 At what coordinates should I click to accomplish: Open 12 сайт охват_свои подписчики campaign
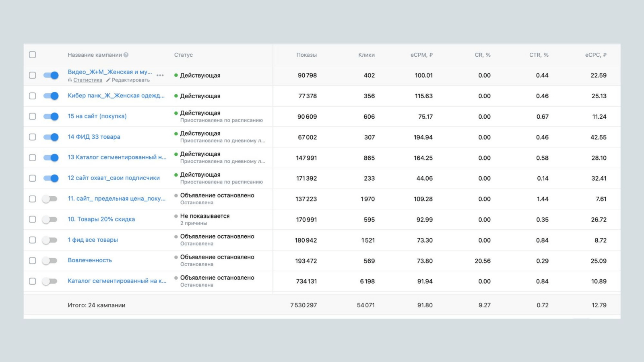(114, 178)
